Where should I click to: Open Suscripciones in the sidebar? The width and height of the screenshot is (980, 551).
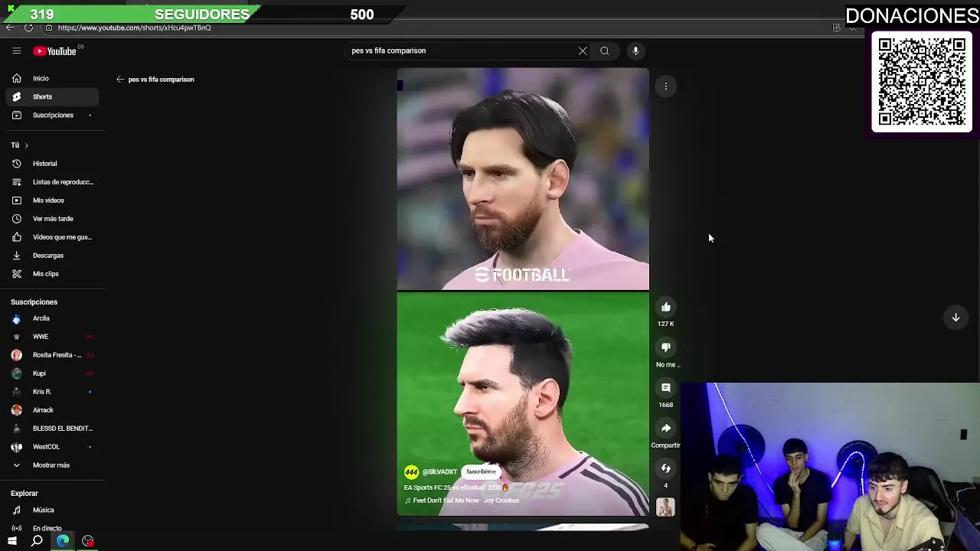click(52, 115)
